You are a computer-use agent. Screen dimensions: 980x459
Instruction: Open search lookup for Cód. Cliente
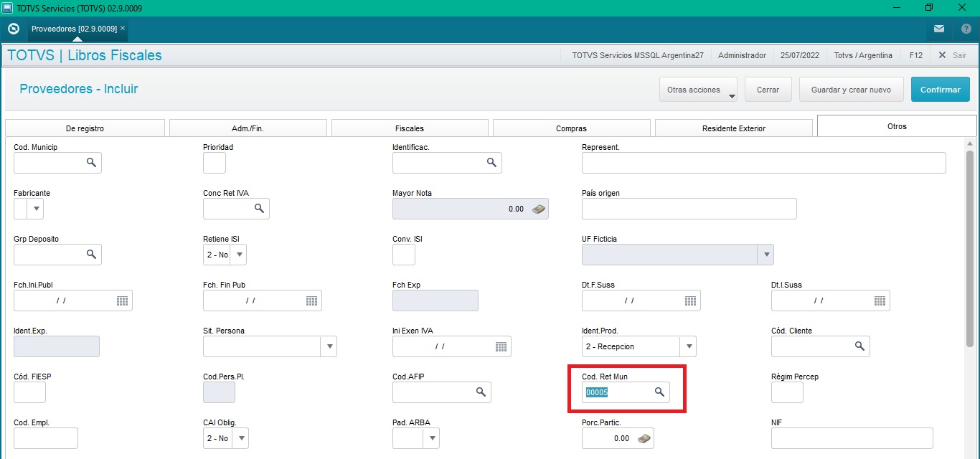click(859, 346)
